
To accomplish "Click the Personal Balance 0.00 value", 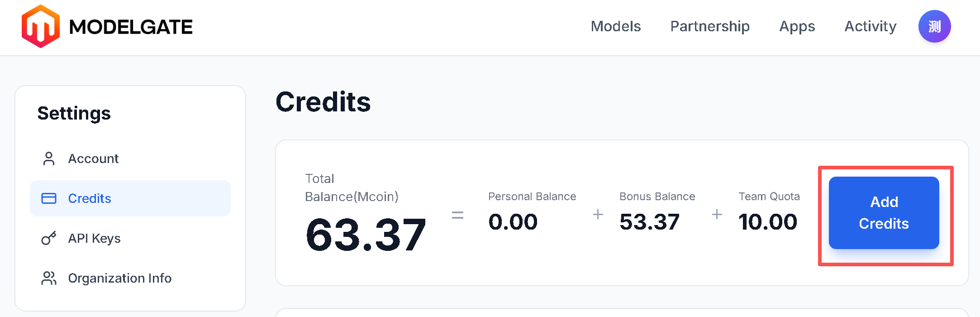I will (513, 222).
